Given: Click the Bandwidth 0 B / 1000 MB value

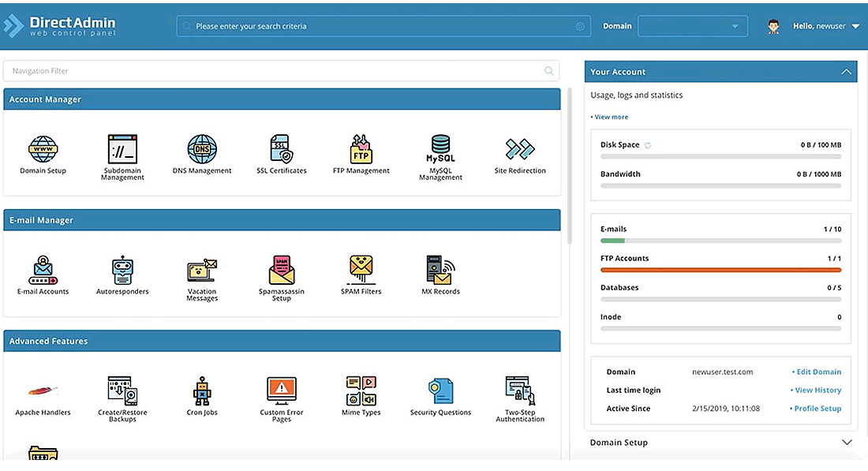Looking at the screenshot, I should click(819, 174).
